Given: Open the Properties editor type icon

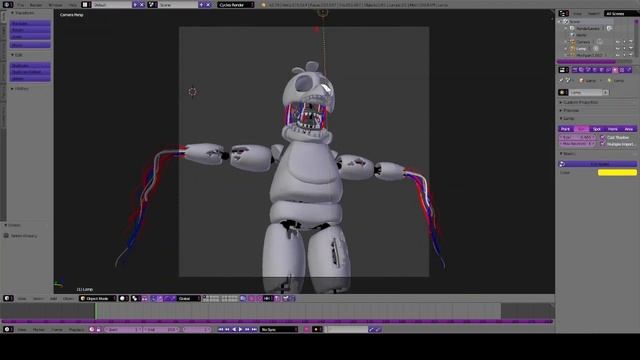Looking at the screenshot, I should tap(564, 70).
